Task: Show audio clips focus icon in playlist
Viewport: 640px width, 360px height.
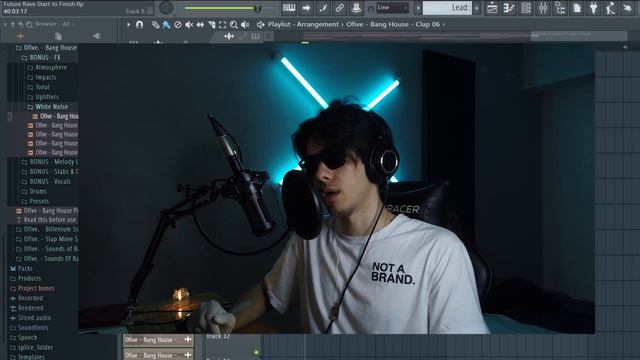Action: coord(229,36)
